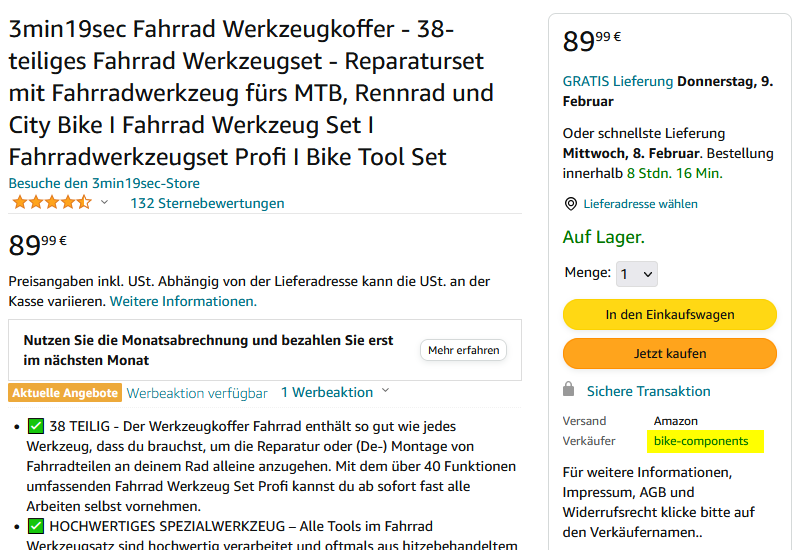Click the Sichere Transaktion link
Screen dimensions: 794x550
click(648, 391)
